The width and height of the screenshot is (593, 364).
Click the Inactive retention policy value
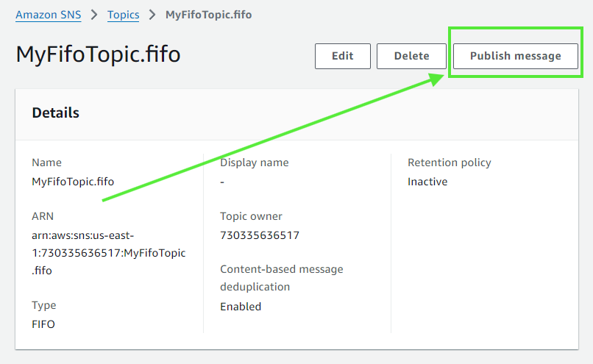coord(427,182)
